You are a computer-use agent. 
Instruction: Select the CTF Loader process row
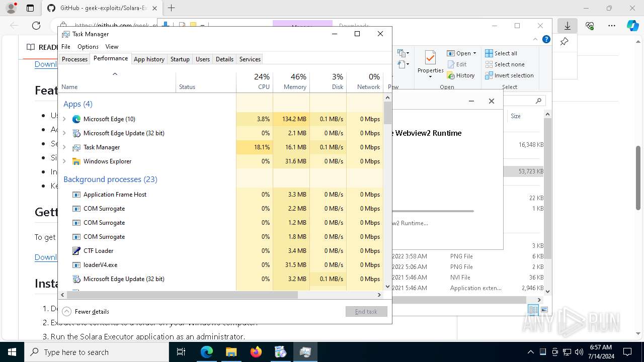click(221, 251)
